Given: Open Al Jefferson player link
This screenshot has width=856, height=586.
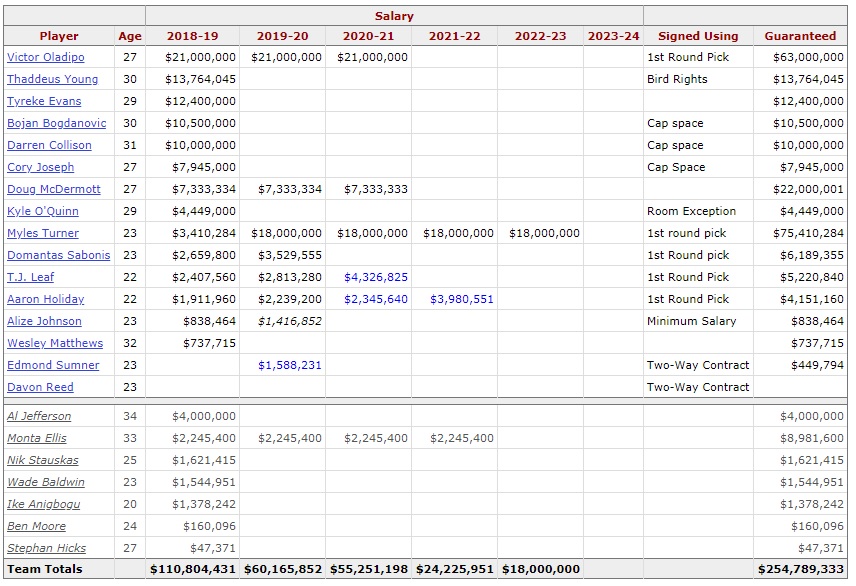Looking at the screenshot, I should pos(39,416).
